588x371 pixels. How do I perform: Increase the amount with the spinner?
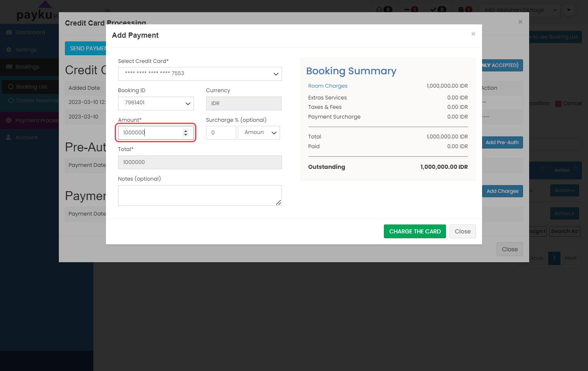tap(185, 131)
